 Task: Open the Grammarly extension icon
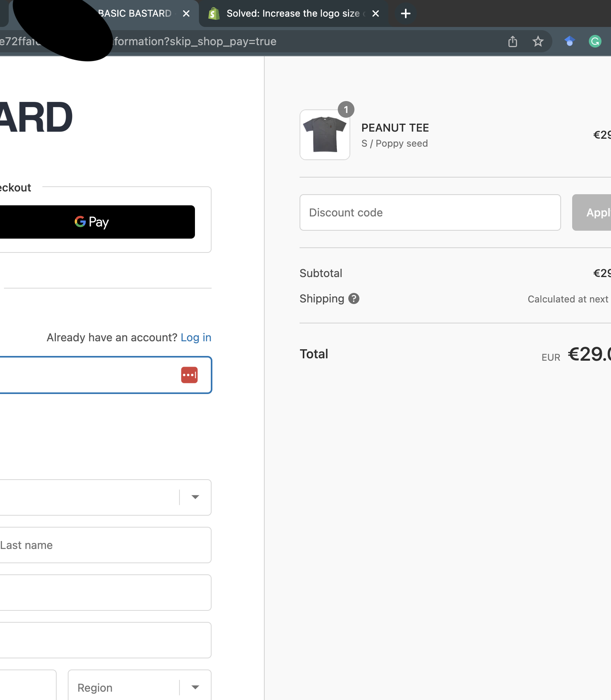(x=595, y=41)
